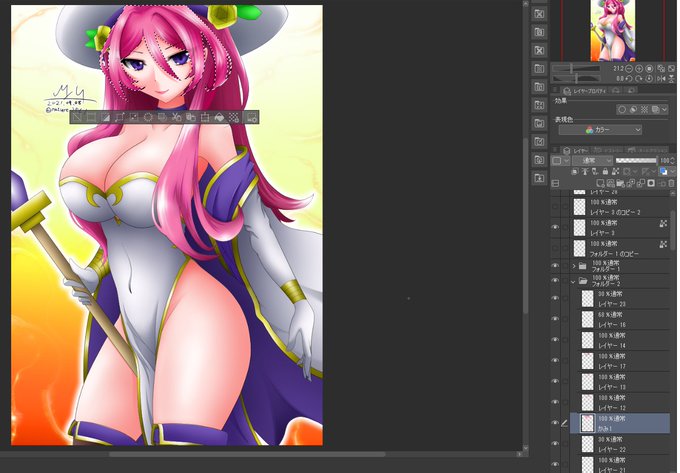Click Create layer mask icon
680x473 pixels.
point(651,183)
